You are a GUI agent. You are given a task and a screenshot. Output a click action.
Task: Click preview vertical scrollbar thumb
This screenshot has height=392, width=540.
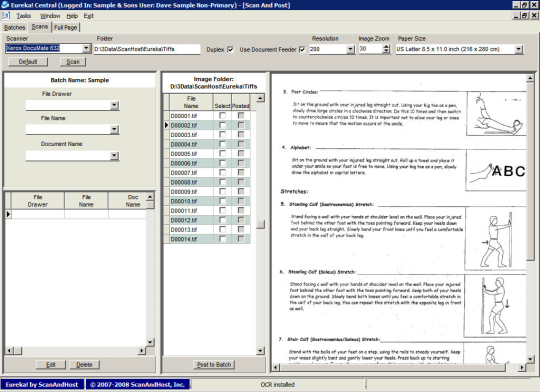pos(530,172)
